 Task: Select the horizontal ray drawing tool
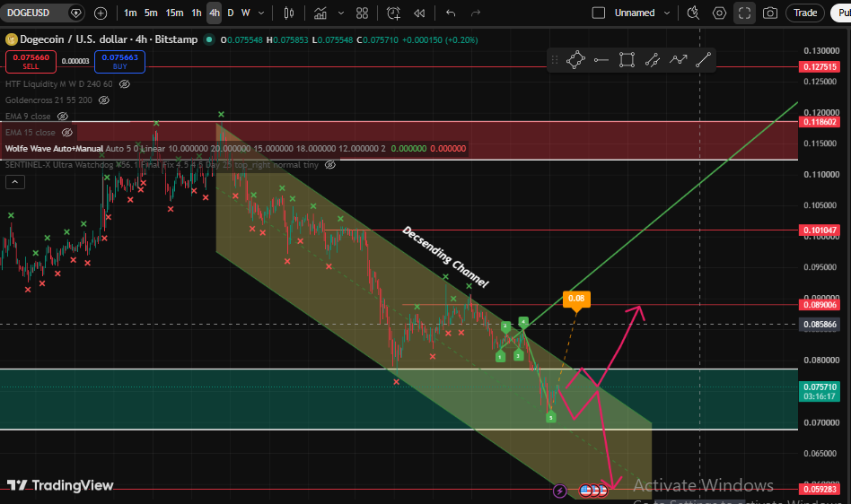601,59
